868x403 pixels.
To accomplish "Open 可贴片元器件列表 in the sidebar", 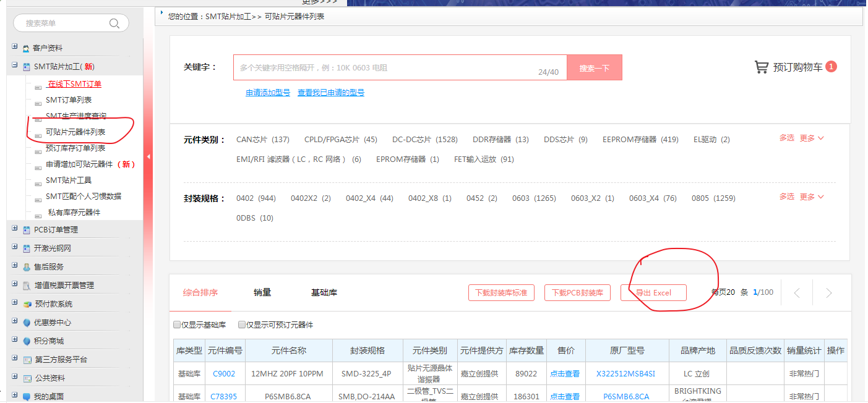I will point(75,132).
